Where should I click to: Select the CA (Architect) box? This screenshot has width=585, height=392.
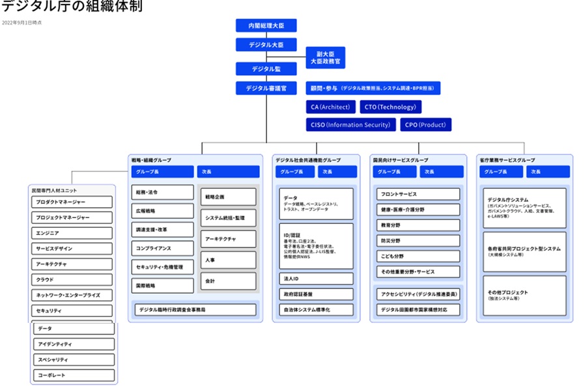click(x=331, y=107)
